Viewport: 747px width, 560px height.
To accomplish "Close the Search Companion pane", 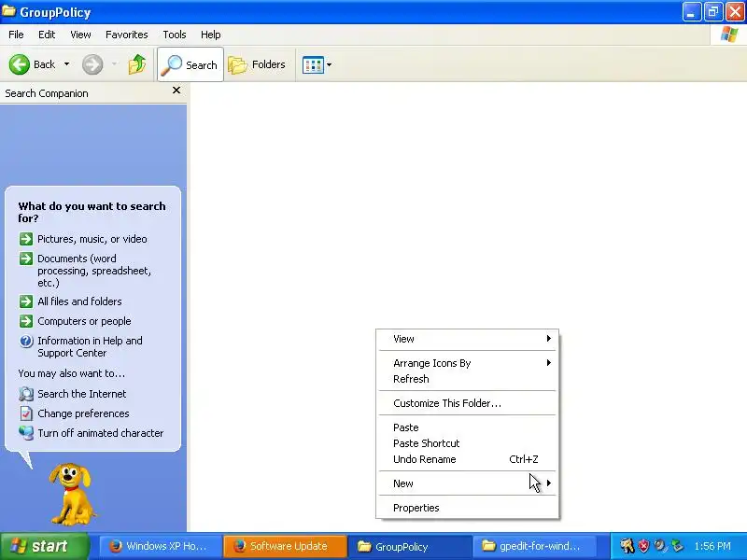I will coord(176,90).
